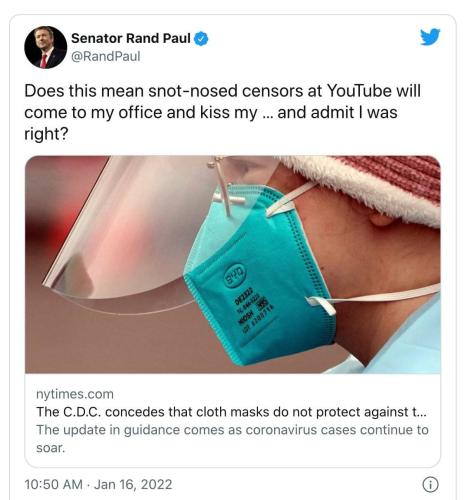Viewport: 464px width, 500px height.
Task: Click the Senator Rand Paul display name
Action: 131,38
